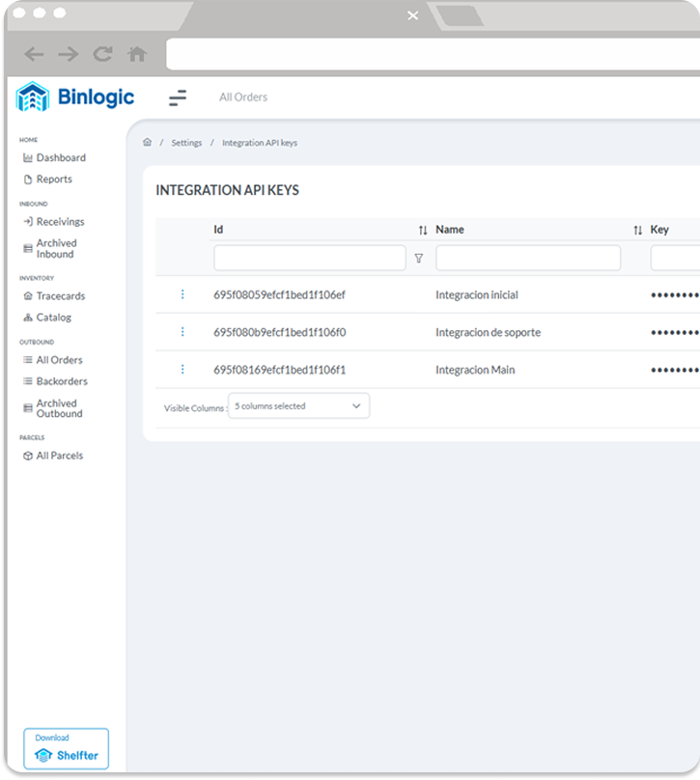Image resolution: width=700 pixels, height=780 pixels.
Task: Click the Dashboard chart icon
Action: [x=28, y=157]
